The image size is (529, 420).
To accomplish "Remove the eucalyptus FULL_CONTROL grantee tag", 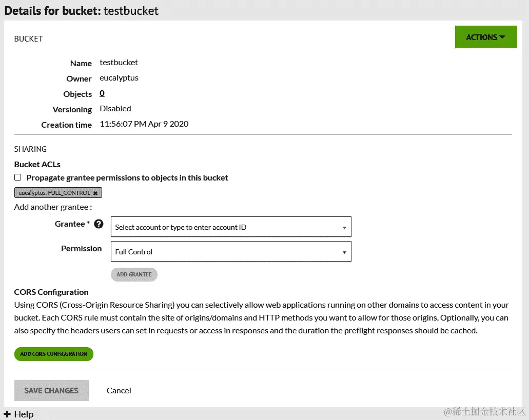I will pyautogui.click(x=95, y=193).
